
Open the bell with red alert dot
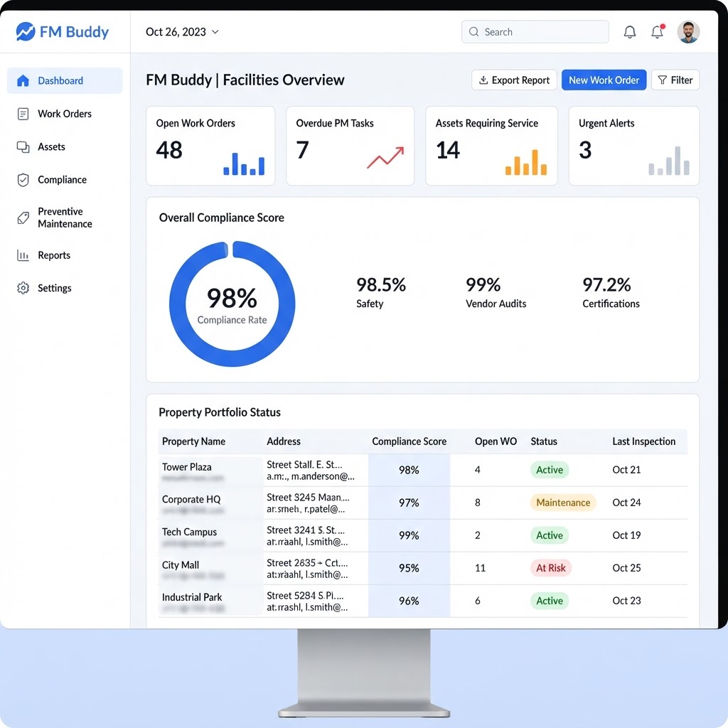pyautogui.click(x=657, y=31)
